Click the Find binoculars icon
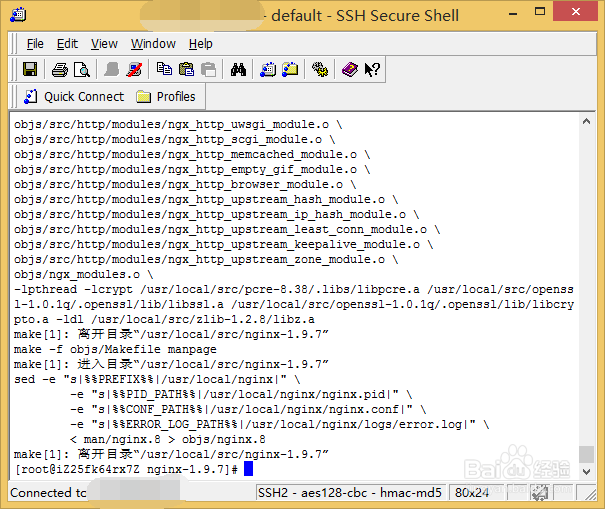The height and width of the screenshot is (509, 605). (238, 70)
